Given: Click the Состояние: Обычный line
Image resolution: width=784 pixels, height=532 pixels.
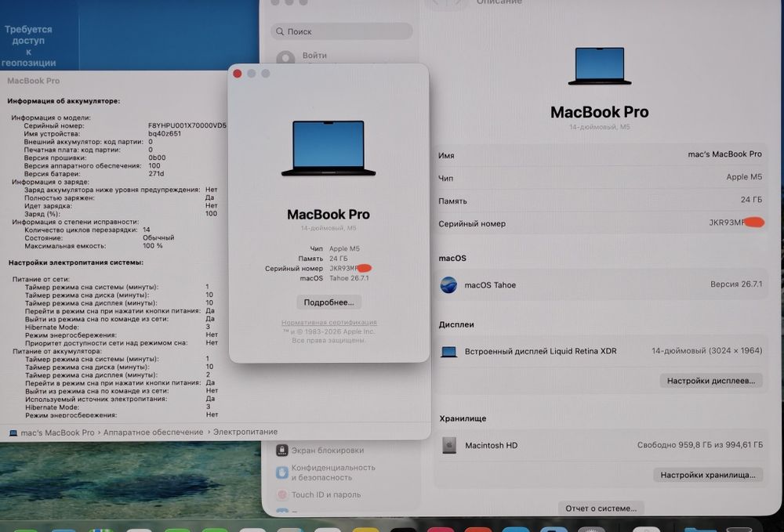Looking at the screenshot, I should pos(99,237).
